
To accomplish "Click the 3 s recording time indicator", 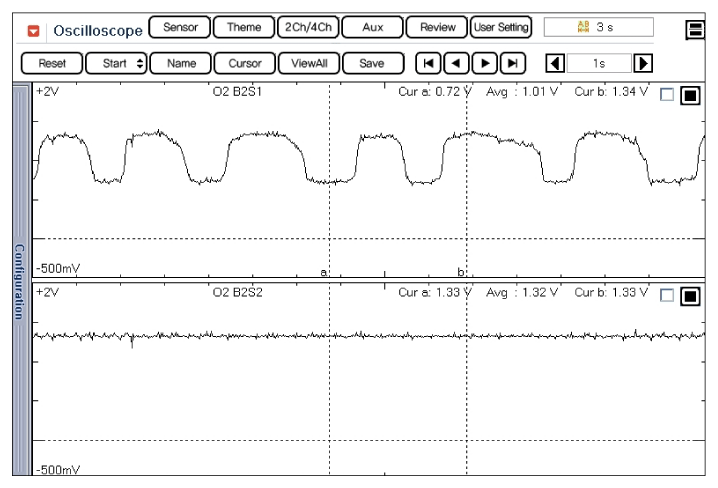I will coord(598,27).
